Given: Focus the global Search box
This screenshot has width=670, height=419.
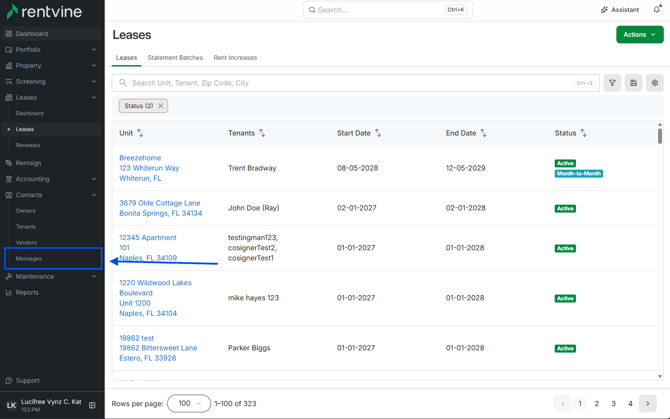Looking at the screenshot, I should click(x=388, y=10).
